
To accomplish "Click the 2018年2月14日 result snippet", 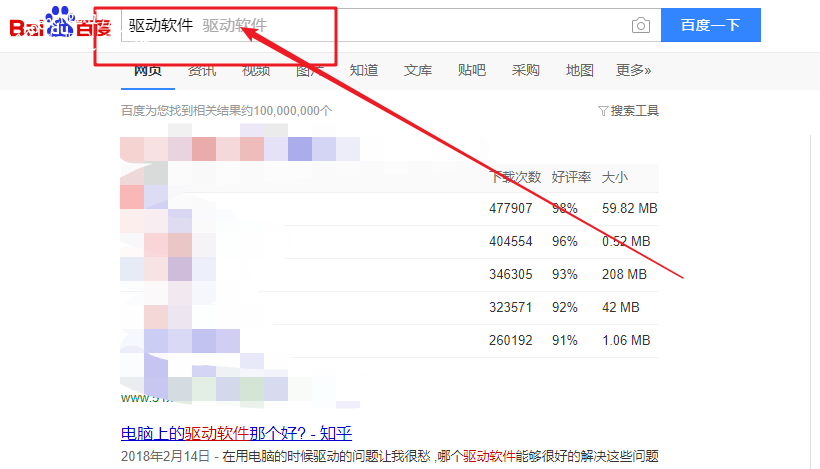I will pyautogui.click(x=390, y=456).
